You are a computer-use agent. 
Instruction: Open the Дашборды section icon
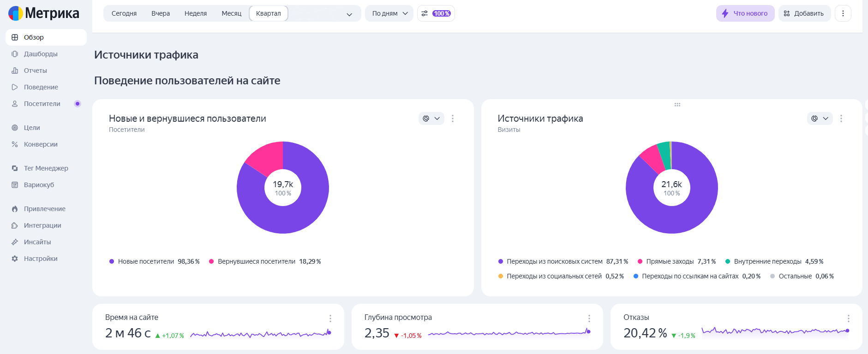coord(15,54)
